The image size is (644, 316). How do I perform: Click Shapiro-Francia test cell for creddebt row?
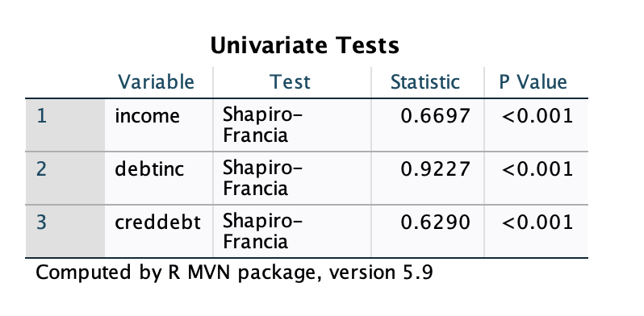(x=292, y=231)
